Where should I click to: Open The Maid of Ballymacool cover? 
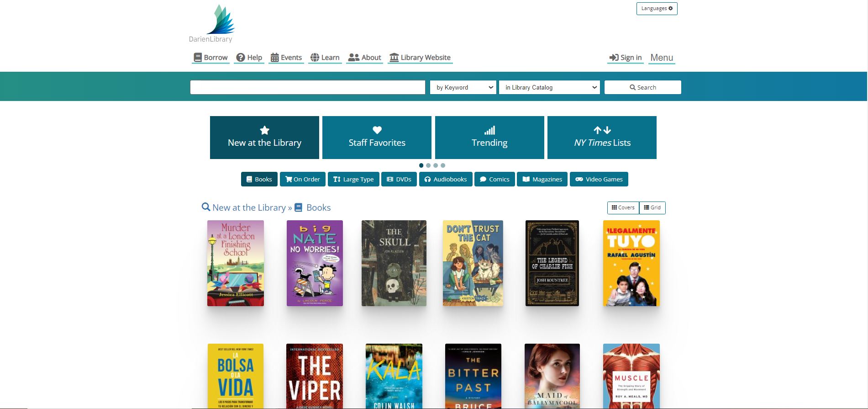coord(552,376)
